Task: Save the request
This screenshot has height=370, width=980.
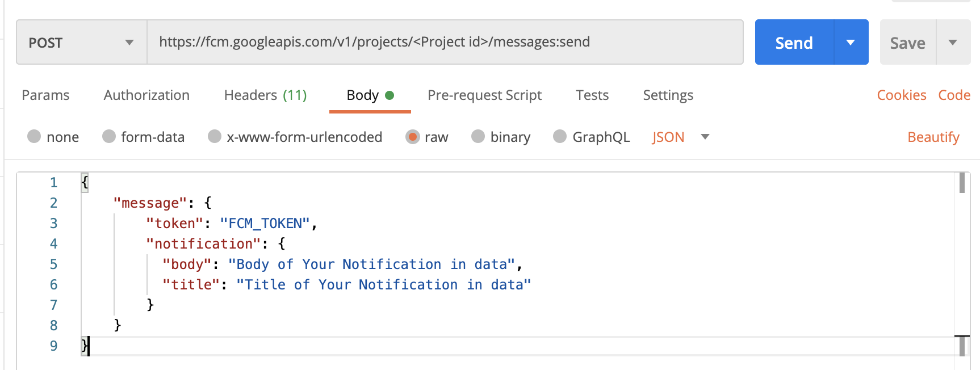Action: [907, 43]
